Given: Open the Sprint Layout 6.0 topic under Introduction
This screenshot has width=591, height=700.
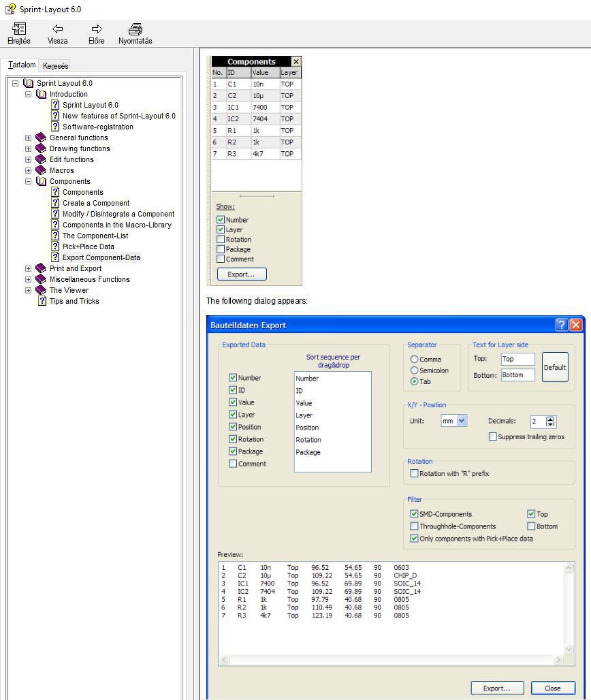Looking at the screenshot, I should click(x=90, y=105).
